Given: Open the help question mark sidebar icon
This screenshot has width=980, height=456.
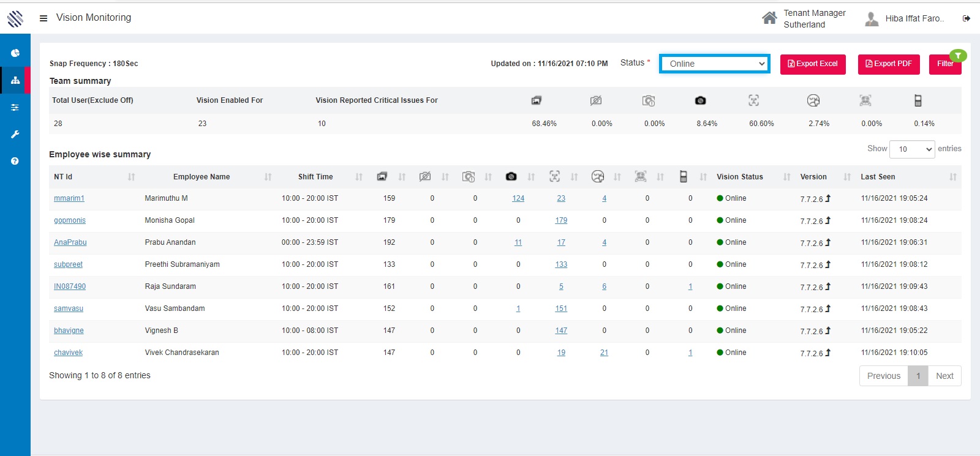Looking at the screenshot, I should (x=15, y=161).
